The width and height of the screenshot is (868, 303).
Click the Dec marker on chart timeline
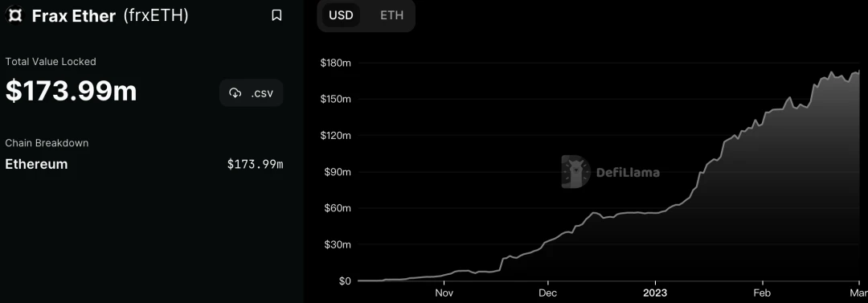[547, 293]
